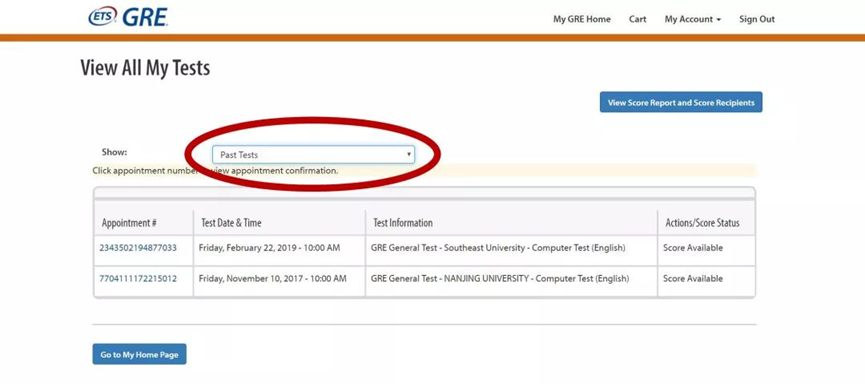Expand the My Account menu
Screen dimensions: 865x384
(692, 19)
